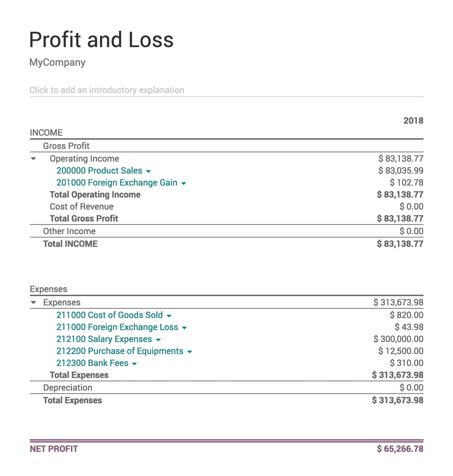The width and height of the screenshot is (453, 476).
Task: Collapse the Operating Income section arrow
Action: click(x=34, y=159)
